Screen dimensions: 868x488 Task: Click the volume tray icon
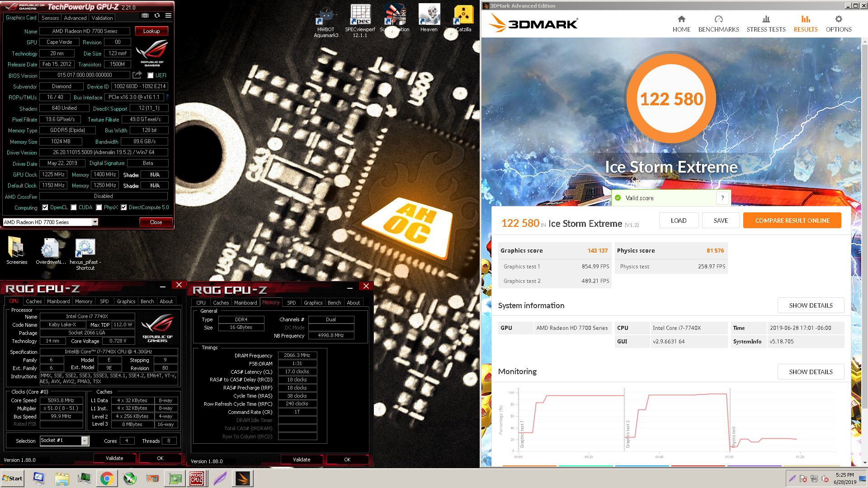pyautogui.click(x=825, y=479)
